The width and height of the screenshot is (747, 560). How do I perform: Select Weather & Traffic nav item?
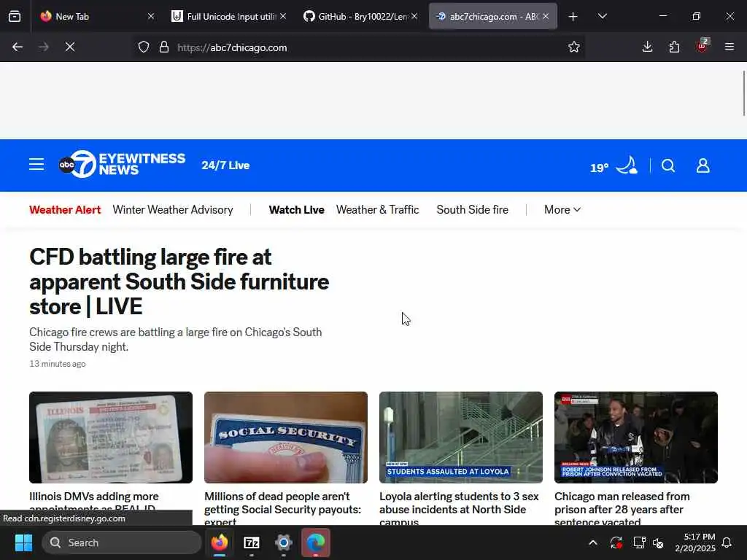point(377,210)
